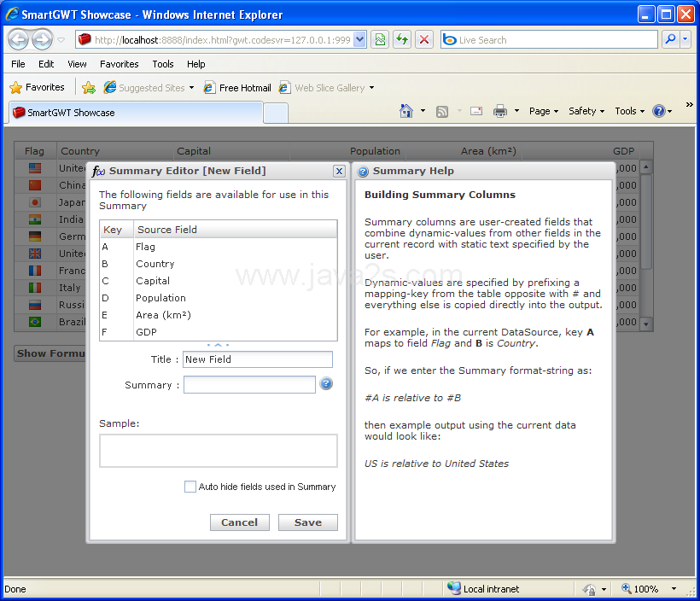Image resolution: width=700 pixels, height=601 pixels.
Task: Click the Save button
Action: click(x=308, y=522)
